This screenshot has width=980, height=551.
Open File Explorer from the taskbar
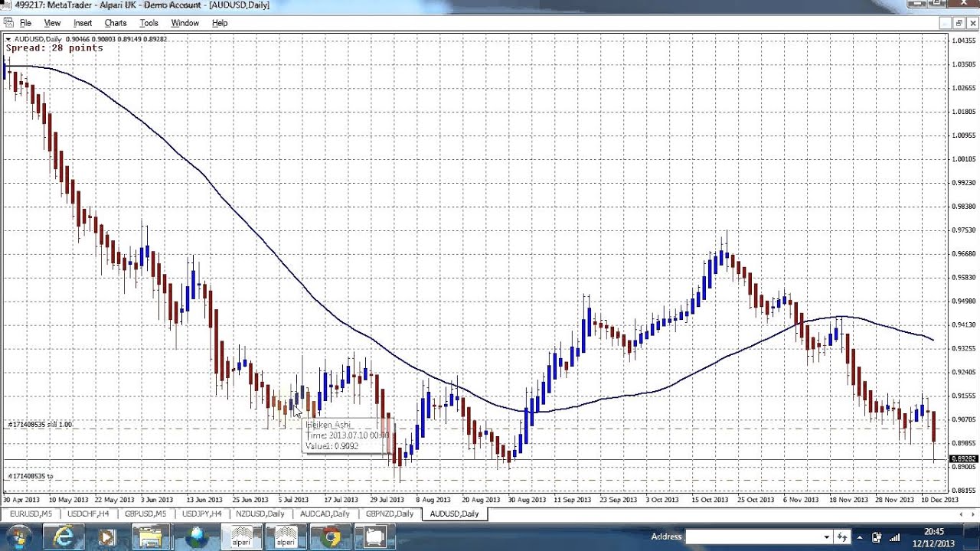(x=152, y=537)
